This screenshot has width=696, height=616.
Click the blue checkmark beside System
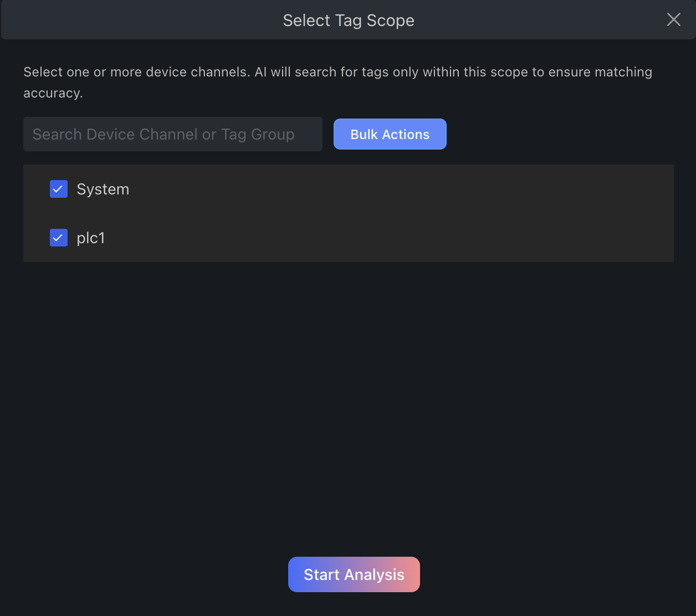(58, 189)
